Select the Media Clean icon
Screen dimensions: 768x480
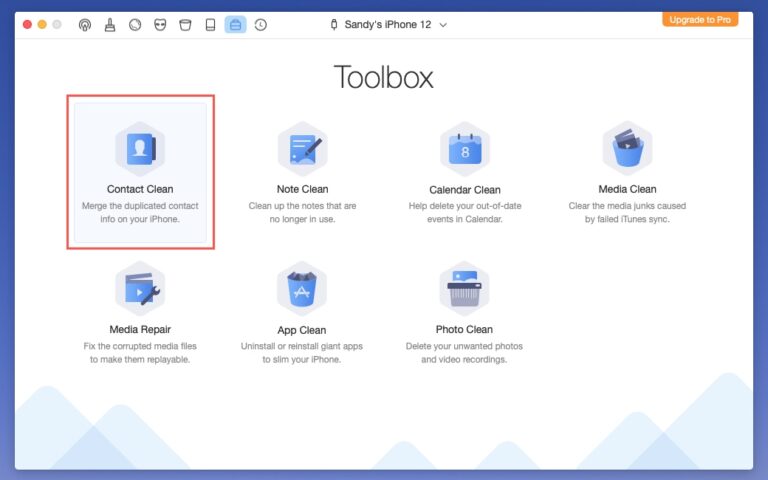(x=627, y=149)
